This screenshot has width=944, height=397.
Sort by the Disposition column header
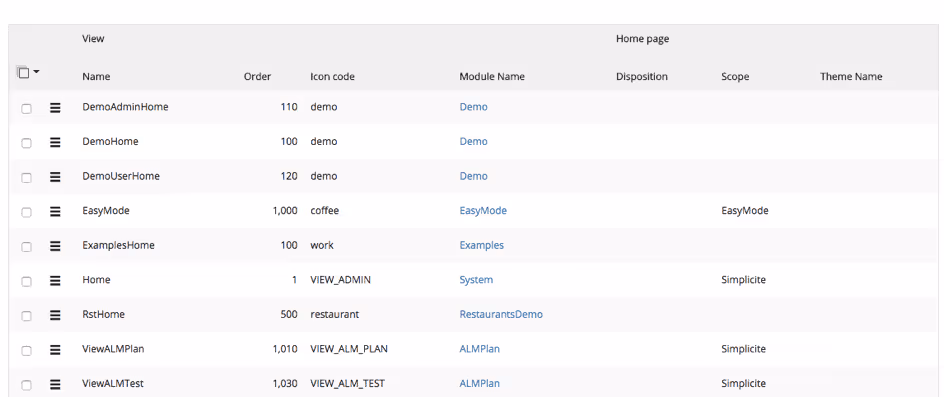point(642,77)
